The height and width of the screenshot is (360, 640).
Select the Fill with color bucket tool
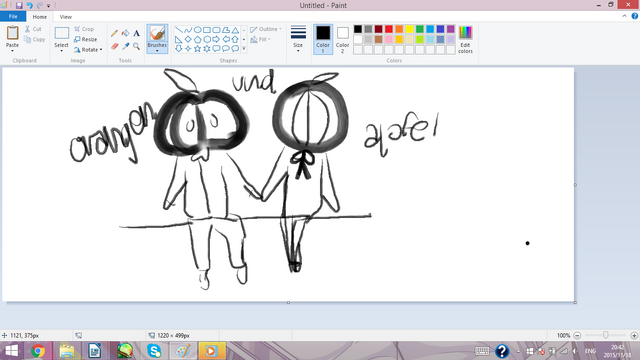pyautogui.click(x=126, y=33)
